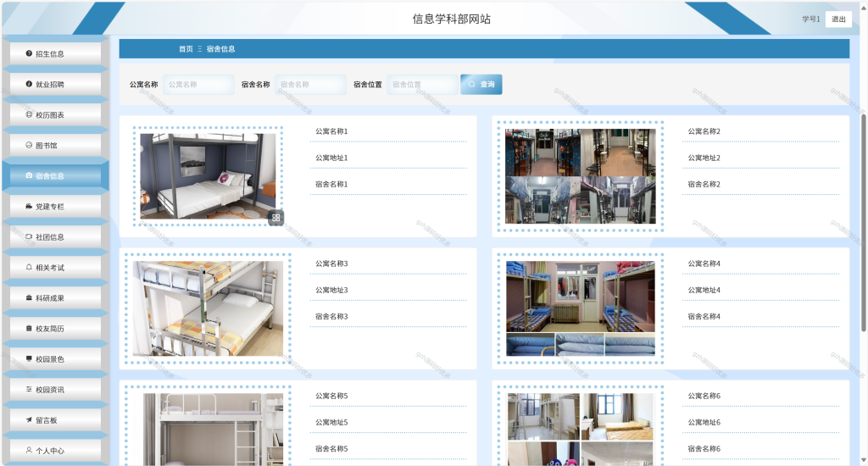Open the 公寓名称4 dorm photo

point(580,308)
